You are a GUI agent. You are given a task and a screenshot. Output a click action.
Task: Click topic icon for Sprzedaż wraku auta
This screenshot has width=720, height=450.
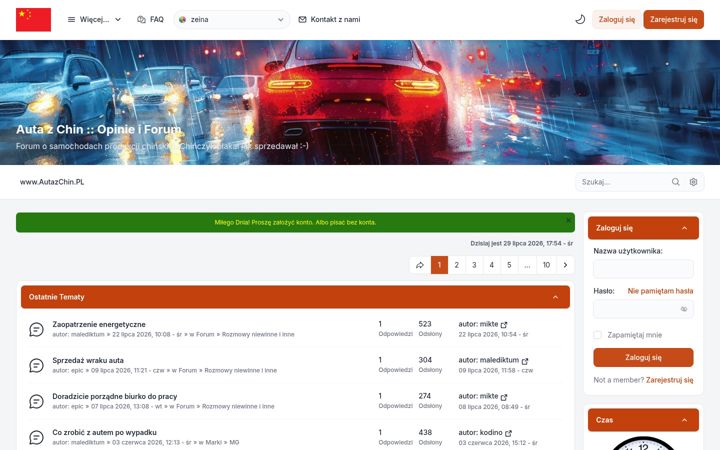pos(36,366)
